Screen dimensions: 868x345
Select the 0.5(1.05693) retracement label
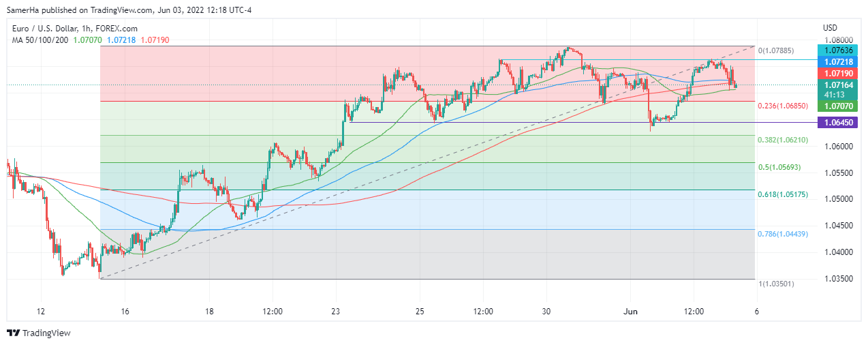coord(780,167)
